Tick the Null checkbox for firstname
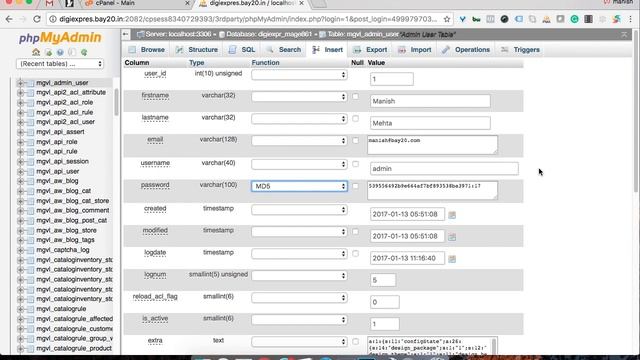640x360 pixels. point(356,97)
